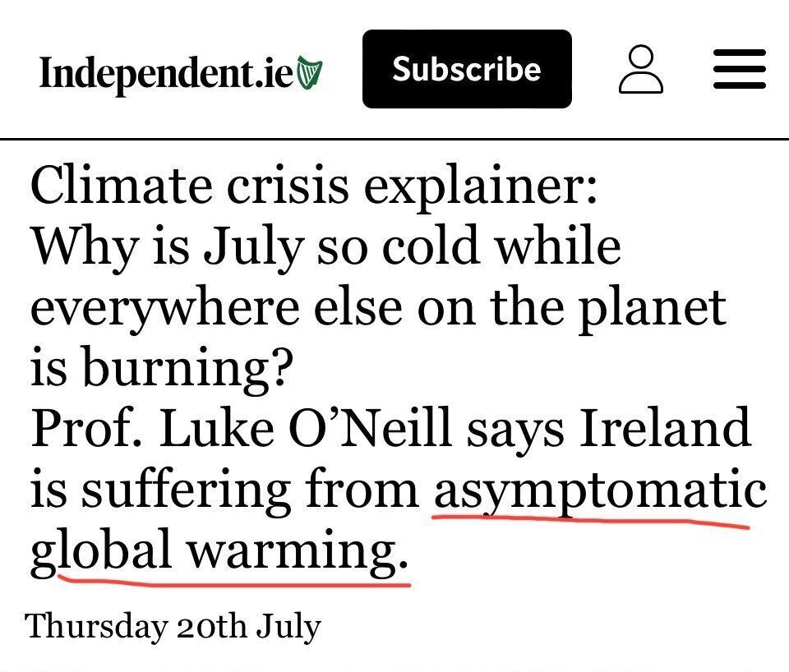Click the underlined phrase "global warming."
The image size is (789, 672).
coord(219,550)
